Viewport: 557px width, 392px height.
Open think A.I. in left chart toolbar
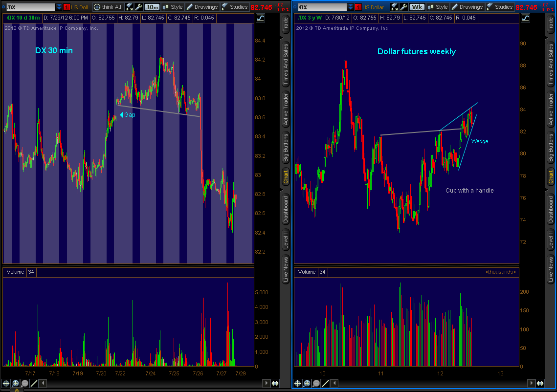click(x=108, y=7)
